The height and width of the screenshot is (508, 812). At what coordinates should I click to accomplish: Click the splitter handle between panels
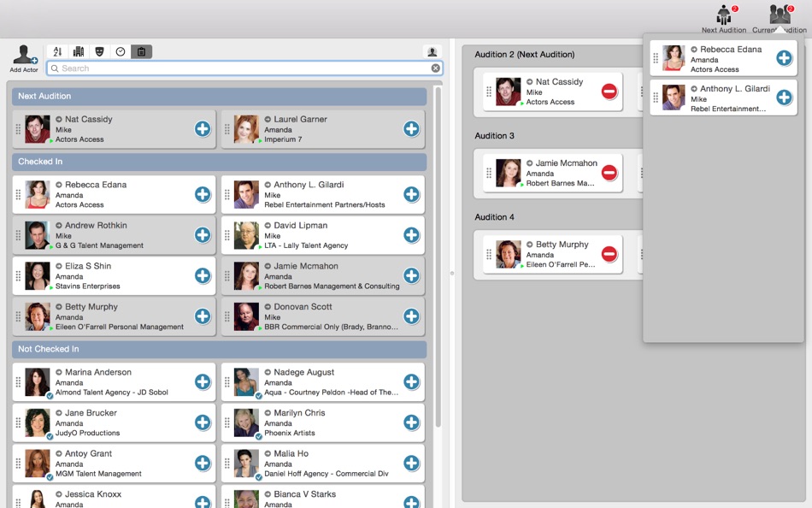pyautogui.click(x=451, y=273)
